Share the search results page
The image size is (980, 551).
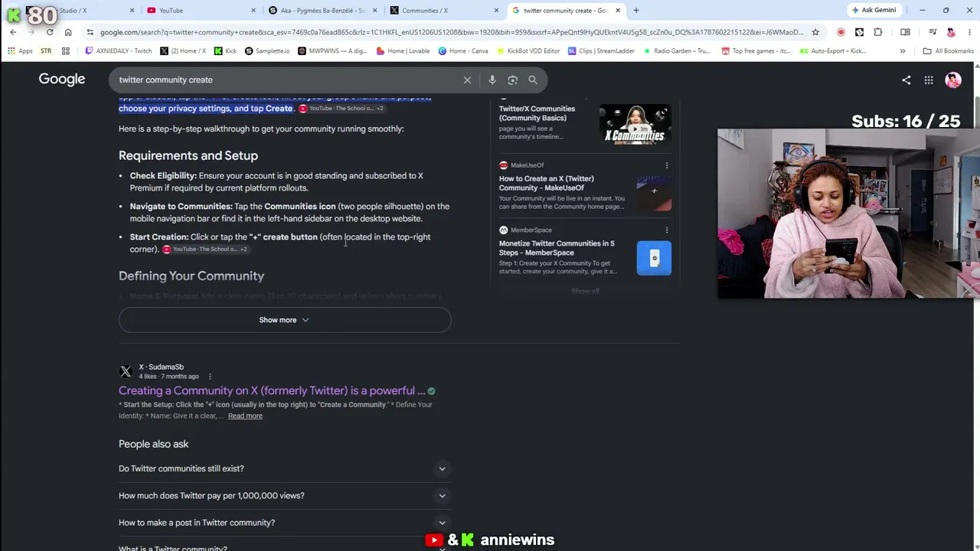coord(906,80)
